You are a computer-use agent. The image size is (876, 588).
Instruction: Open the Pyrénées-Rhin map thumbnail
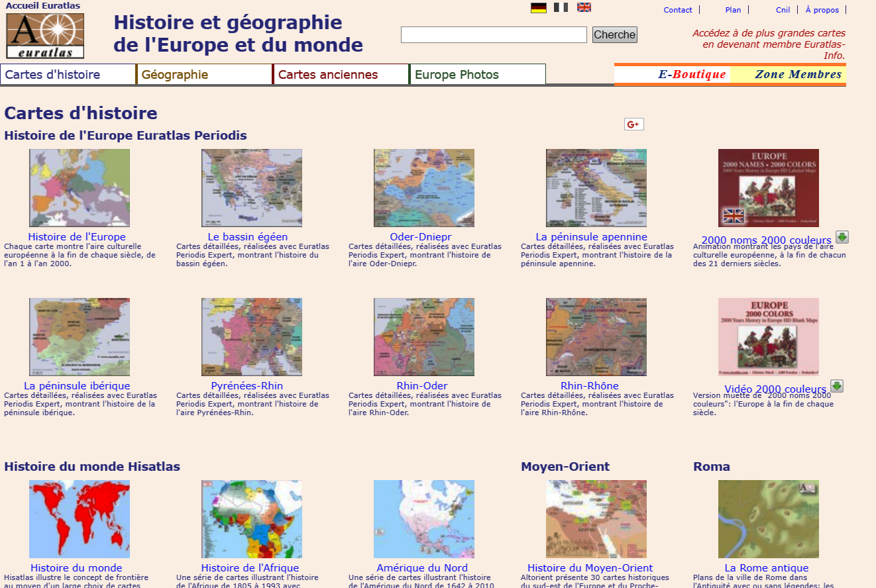pyautogui.click(x=252, y=337)
